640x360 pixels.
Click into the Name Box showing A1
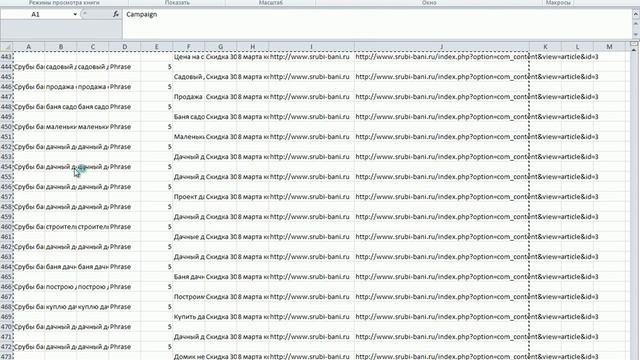click(36, 14)
